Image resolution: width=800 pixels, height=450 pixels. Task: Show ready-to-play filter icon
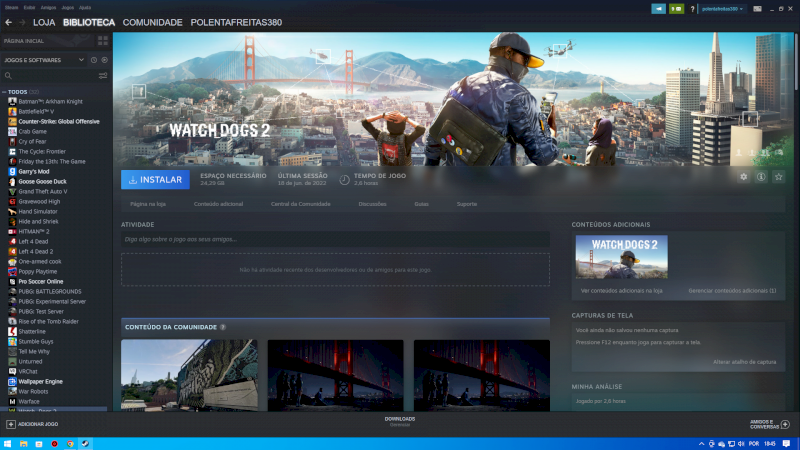point(105,60)
